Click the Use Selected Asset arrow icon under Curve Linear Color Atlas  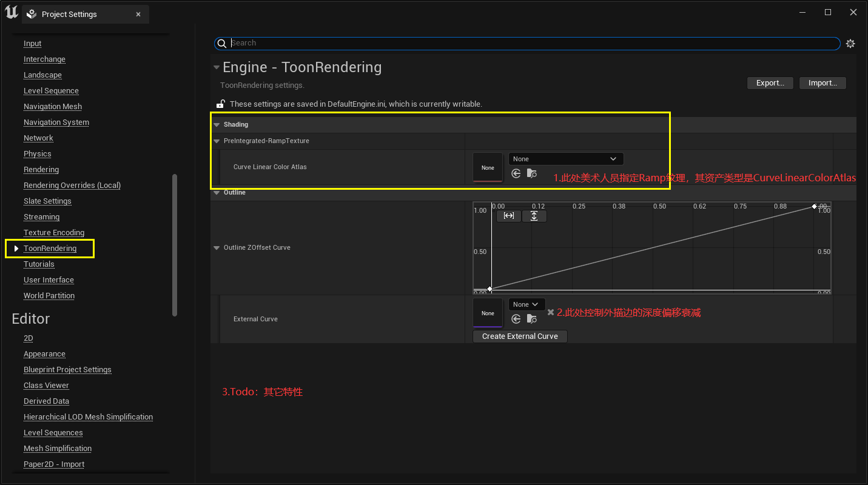[x=516, y=173]
